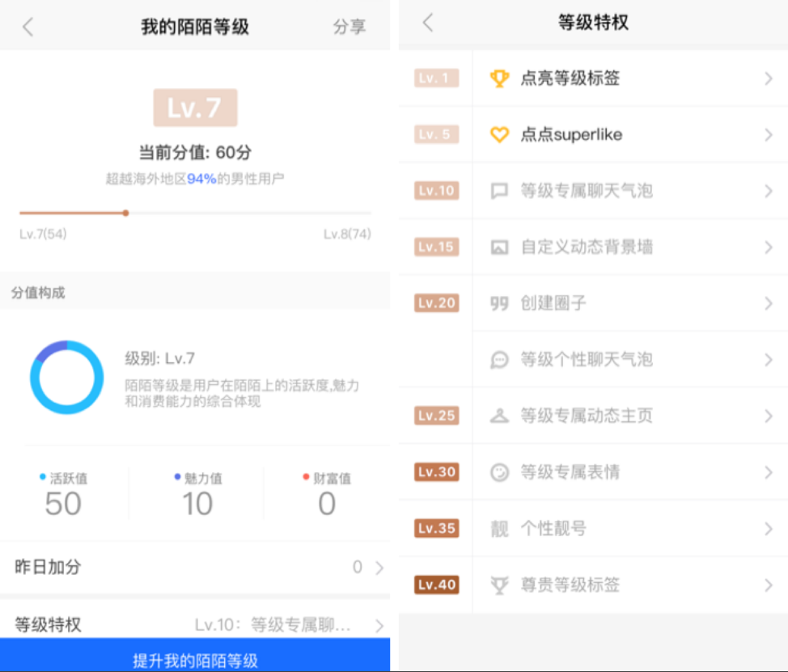
Task: Click the 级别: Lv.7 text
Action: coord(160,358)
